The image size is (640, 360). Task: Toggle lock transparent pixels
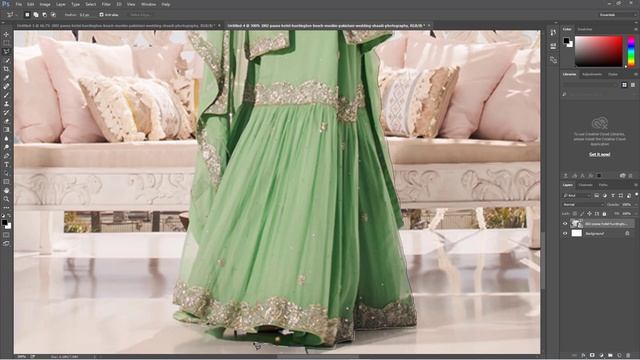tap(575, 213)
